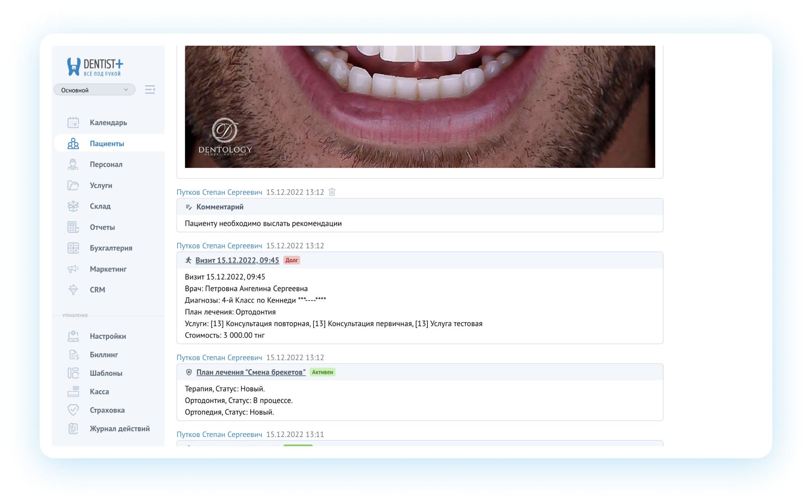The height and width of the screenshot is (504, 812).
Task: Click the shield icon on План лечения entry
Action: 188,372
